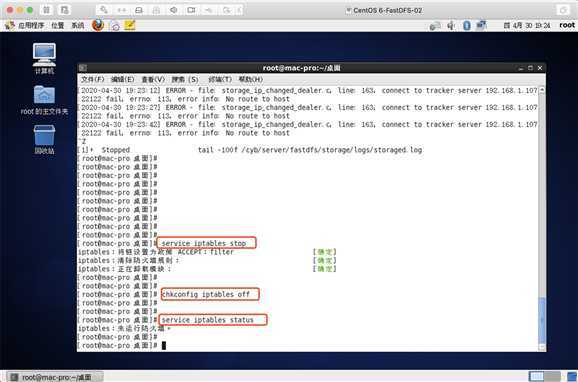Click the network connection tray icon
This screenshot has width=578, height=382.
click(x=481, y=25)
